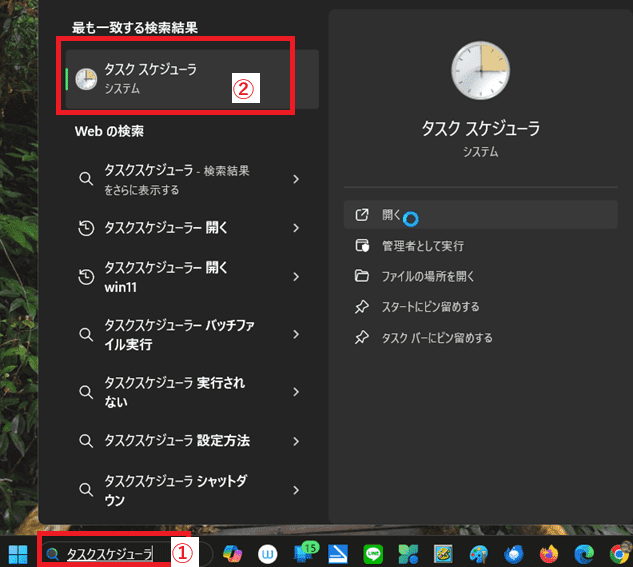Expand chevron for タスクスケジューラー 開く win11
Screen dimensions: 633x567
coord(296,275)
